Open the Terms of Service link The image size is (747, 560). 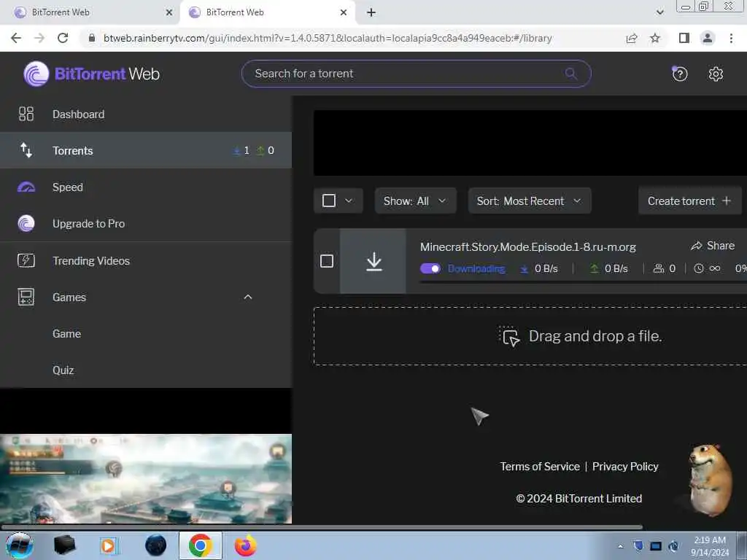[540, 467]
